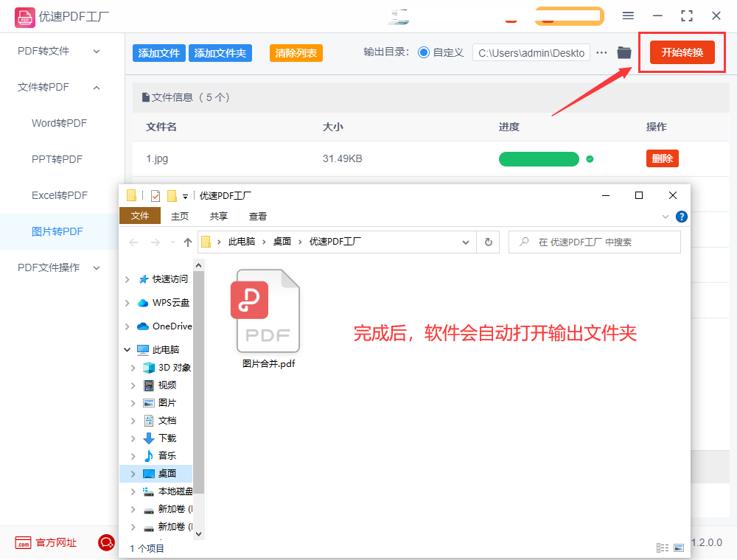
Task: Select 图片转PDF in sidebar
Action: tap(57, 231)
